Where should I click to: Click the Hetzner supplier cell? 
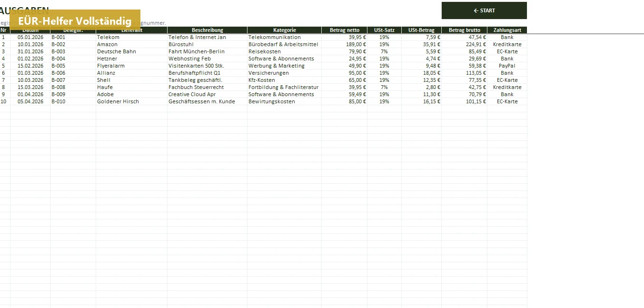pyautogui.click(x=131, y=59)
